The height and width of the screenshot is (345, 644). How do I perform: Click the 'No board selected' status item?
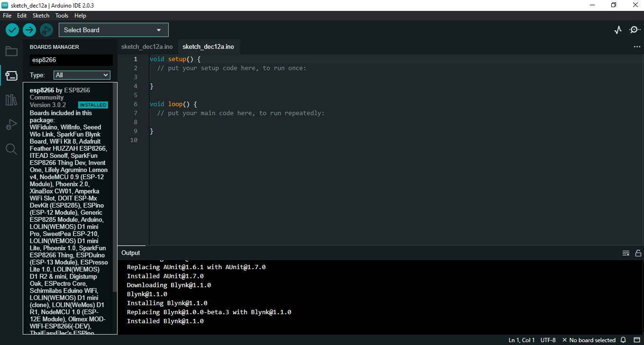tap(589, 340)
